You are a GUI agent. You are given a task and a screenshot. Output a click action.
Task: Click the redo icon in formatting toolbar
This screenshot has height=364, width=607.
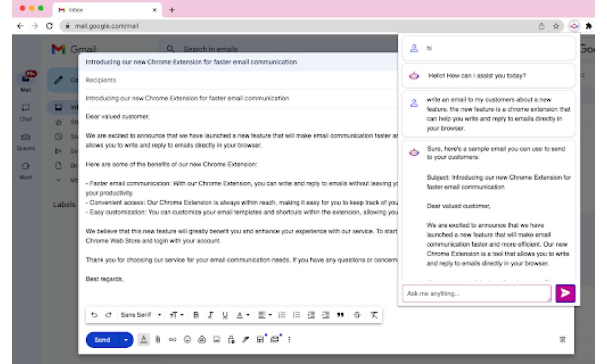coord(109,315)
